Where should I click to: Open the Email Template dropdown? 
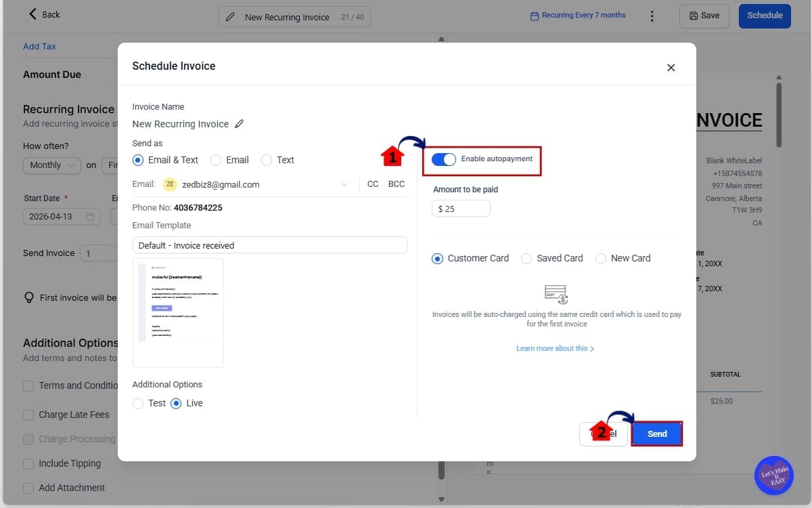point(269,245)
